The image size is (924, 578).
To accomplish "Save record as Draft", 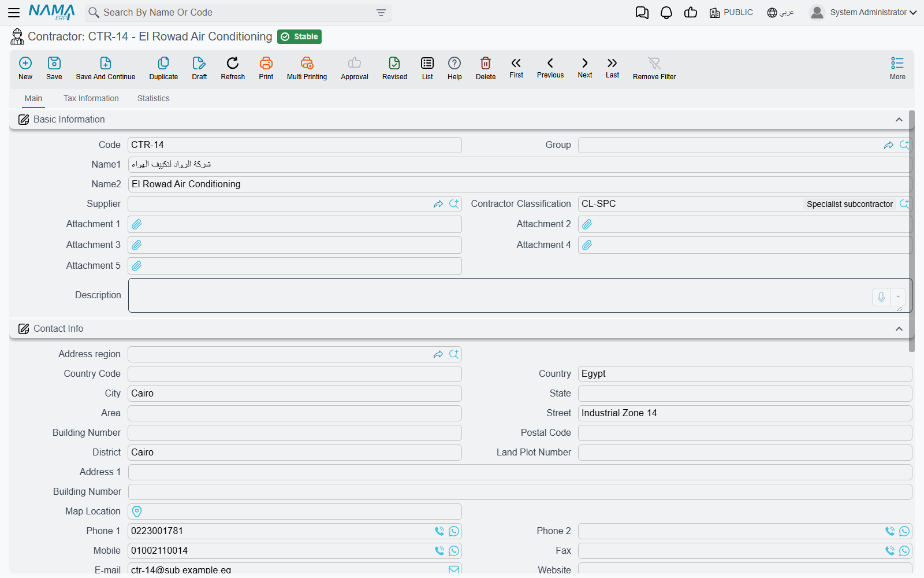I will click(x=199, y=68).
